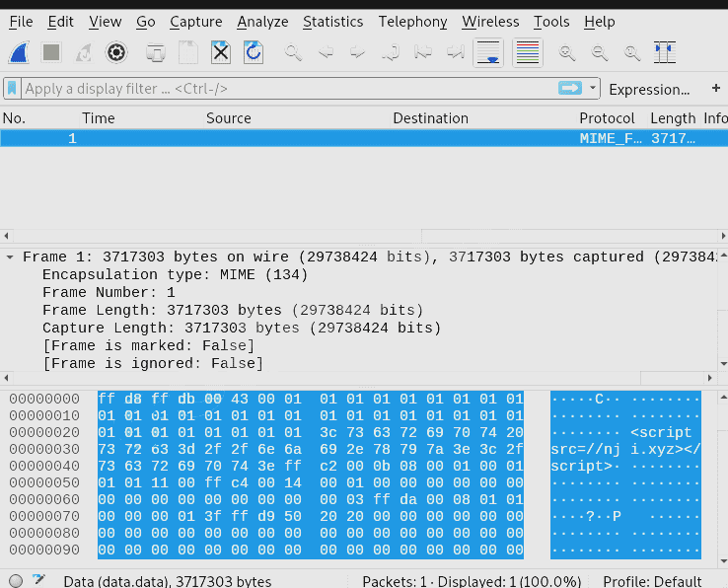728x588 pixels.
Task: Select the Frame Number: 1 line
Action: 109,292
